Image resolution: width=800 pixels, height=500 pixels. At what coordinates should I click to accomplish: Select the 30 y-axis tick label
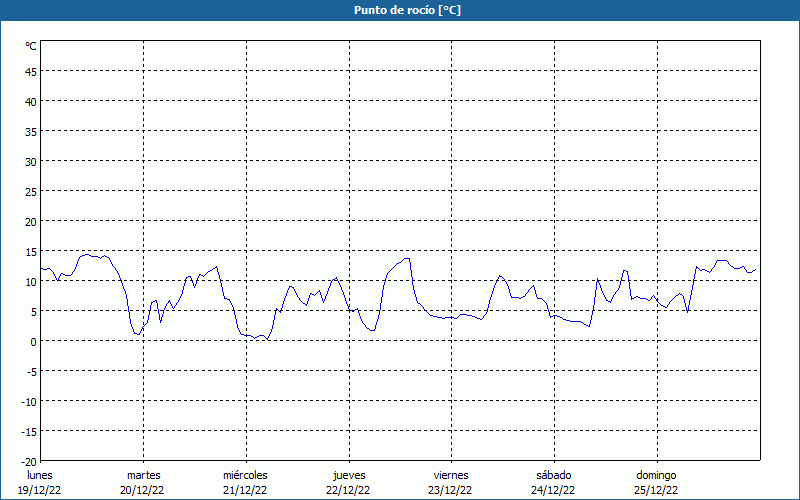[x=31, y=161]
